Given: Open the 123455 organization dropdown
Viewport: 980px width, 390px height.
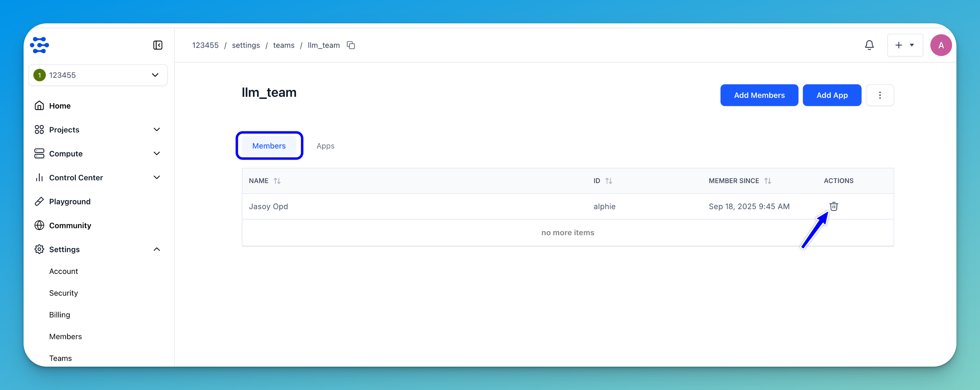Looking at the screenshot, I should [x=98, y=75].
